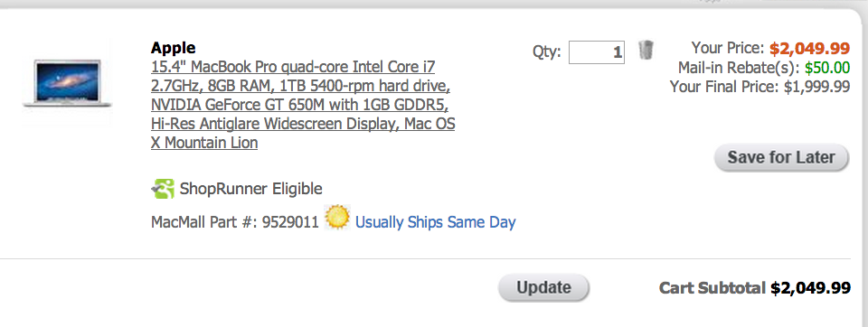Open the MacBook Pro product thumbnail
868x327 pixels.
coord(68,83)
